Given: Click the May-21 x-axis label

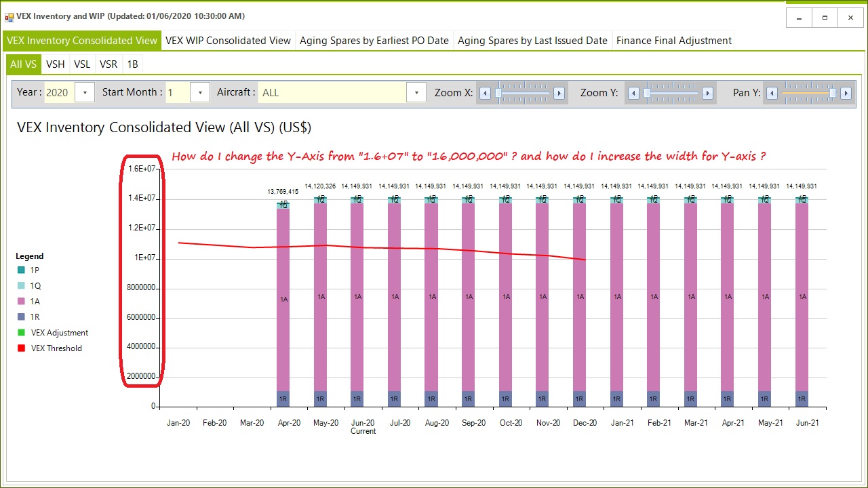Looking at the screenshot, I should pos(770,423).
